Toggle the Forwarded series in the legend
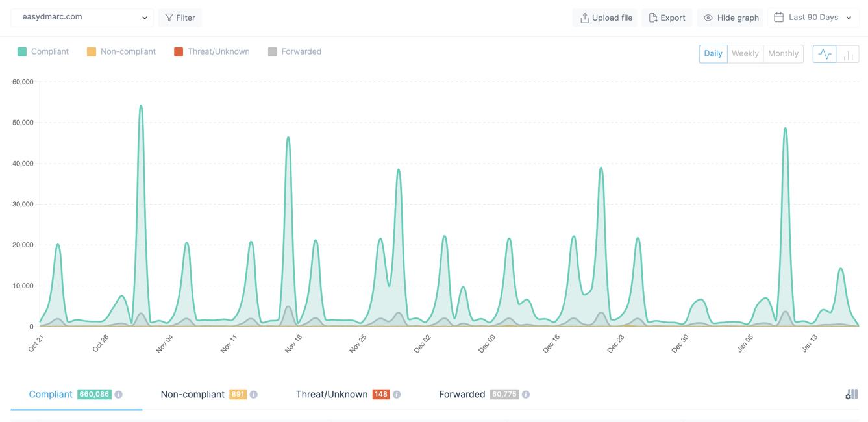The height and width of the screenshot is (422, 868). pos(295,51)
